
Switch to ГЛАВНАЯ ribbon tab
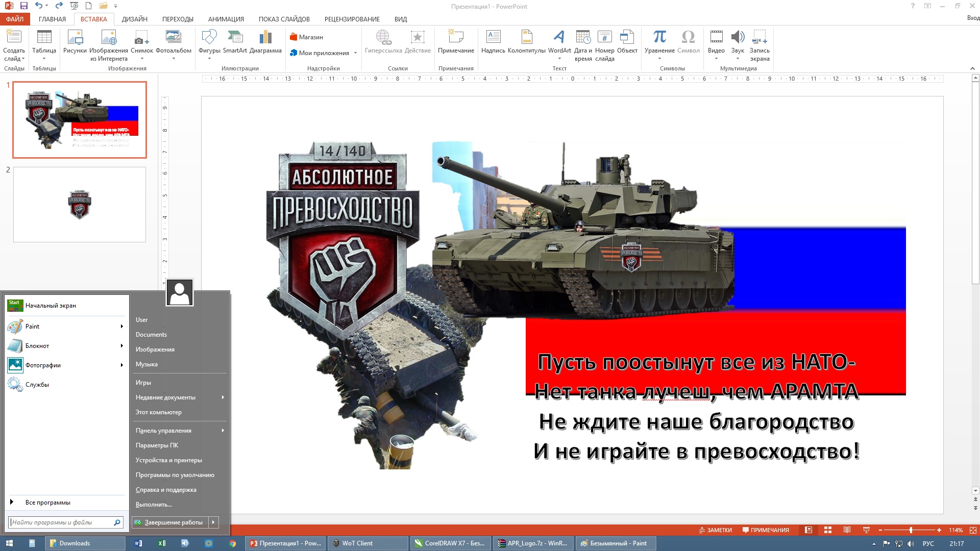pyautogui.click(x=52, y=19)
